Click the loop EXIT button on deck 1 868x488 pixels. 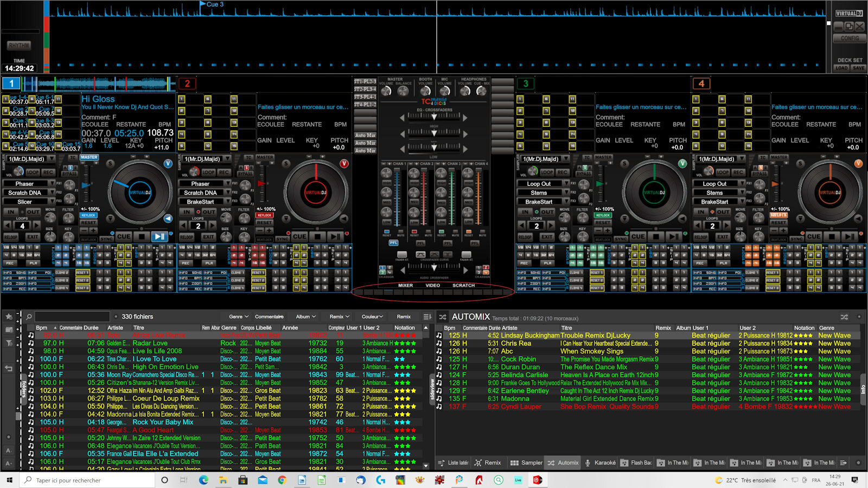(33, 237)
